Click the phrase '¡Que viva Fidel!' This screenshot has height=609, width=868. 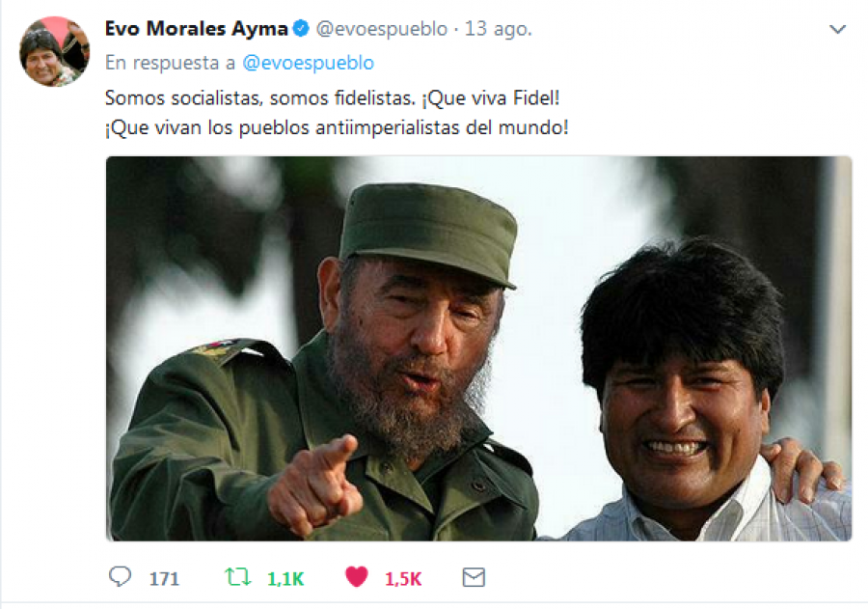click(491, 98)
